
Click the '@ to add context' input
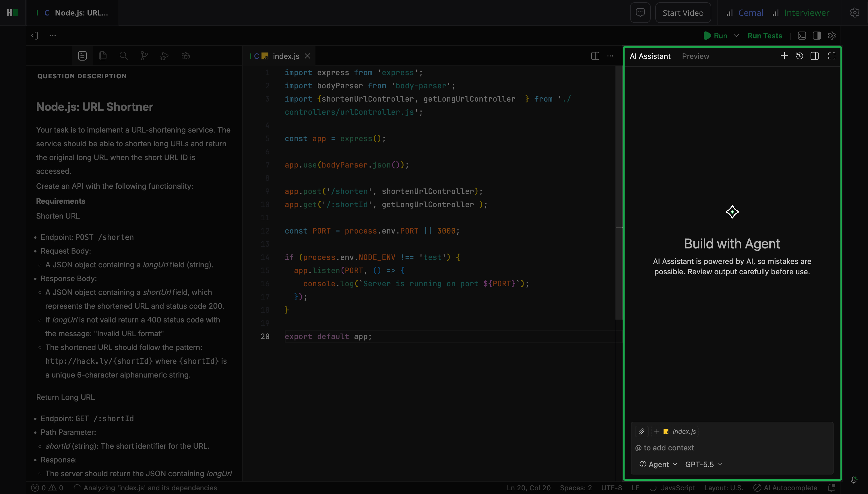point(732,448)
